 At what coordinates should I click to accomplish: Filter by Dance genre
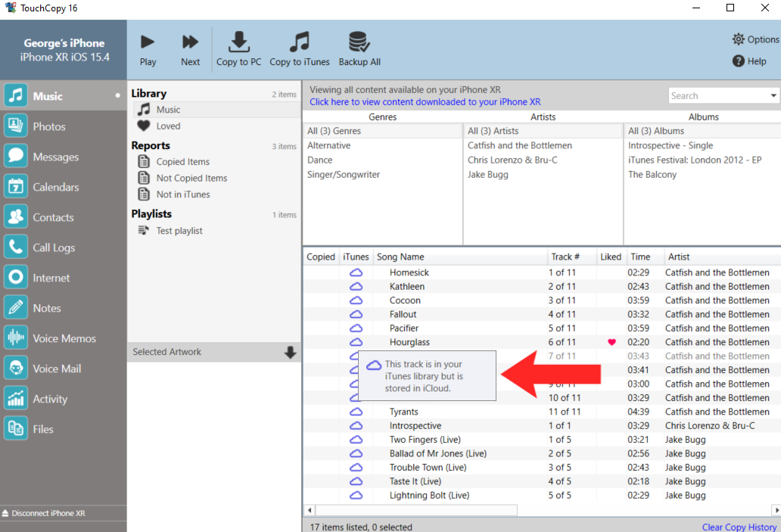pos(320,160)
